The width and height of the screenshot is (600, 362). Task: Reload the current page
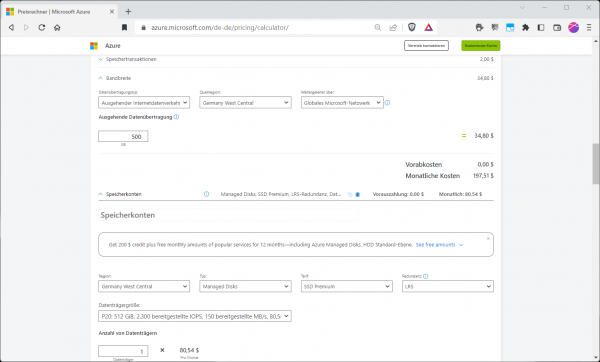(42, 27)
